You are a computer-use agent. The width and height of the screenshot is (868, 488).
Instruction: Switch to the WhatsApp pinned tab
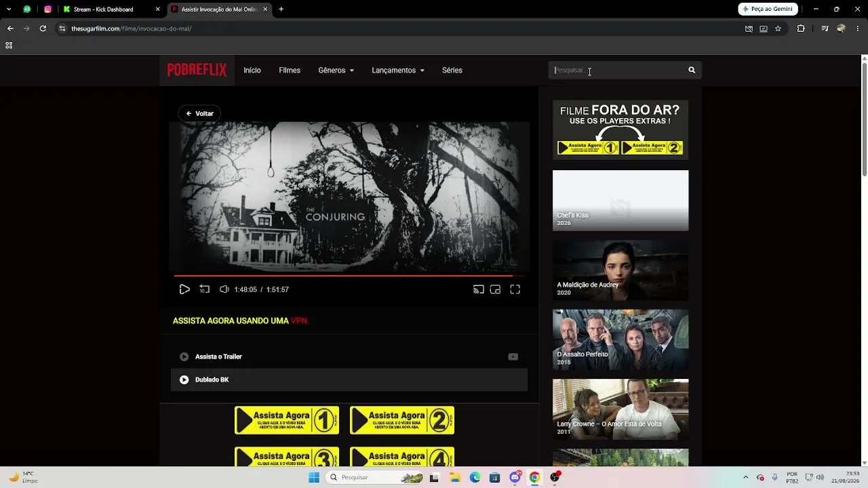(26, 9)
